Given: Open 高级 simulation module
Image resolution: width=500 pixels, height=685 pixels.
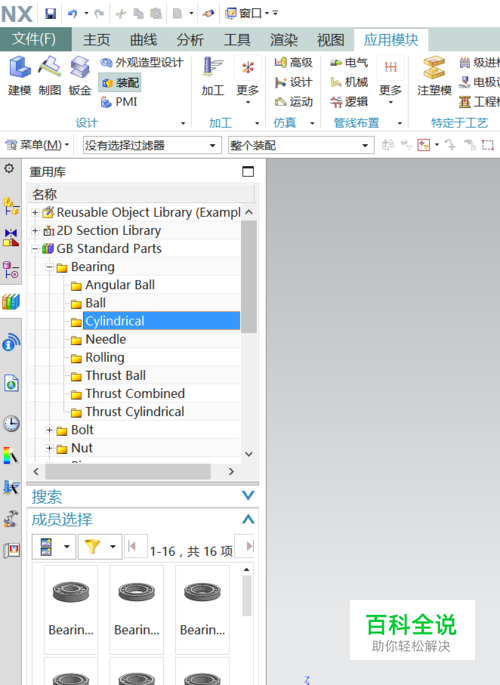Looking at the screenshot, I should 293,63.
